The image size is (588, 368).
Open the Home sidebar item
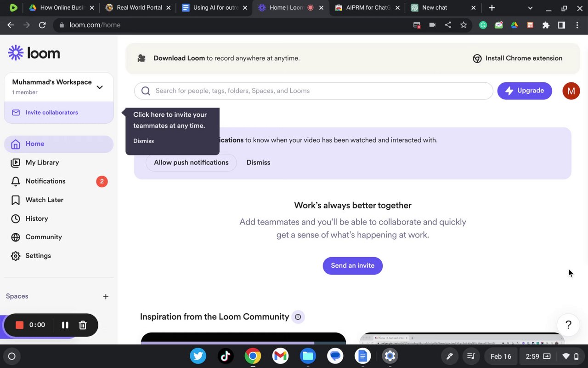point(59,144)
